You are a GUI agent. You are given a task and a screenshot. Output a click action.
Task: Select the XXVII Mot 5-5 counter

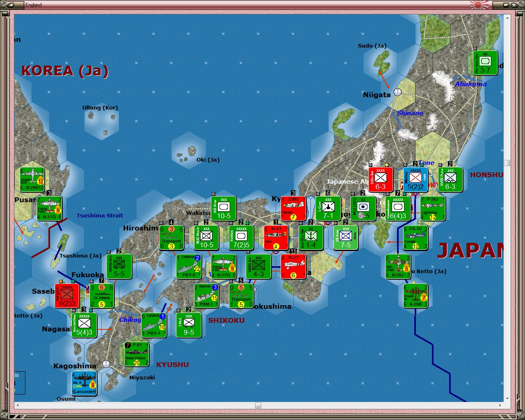(119, 267)
